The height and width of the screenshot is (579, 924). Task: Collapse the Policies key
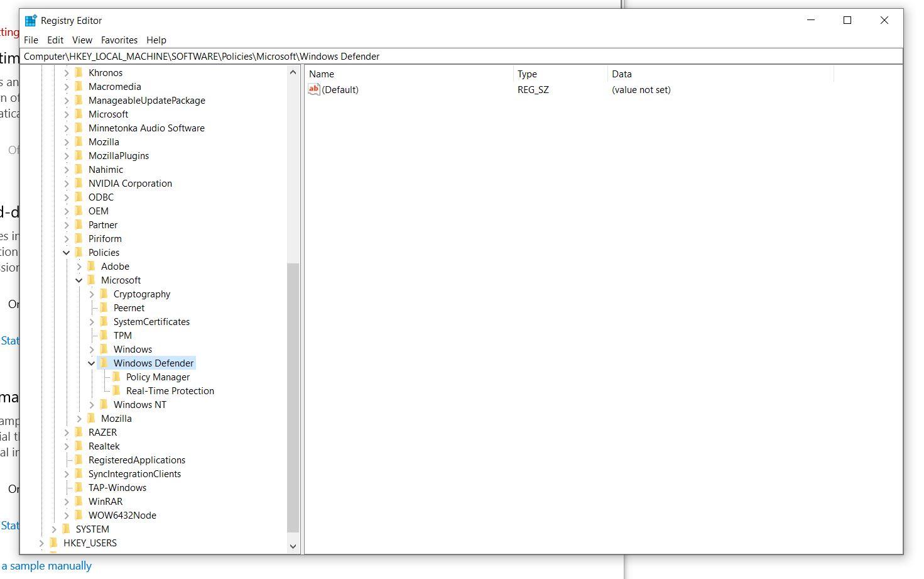[x=67, y=252]
